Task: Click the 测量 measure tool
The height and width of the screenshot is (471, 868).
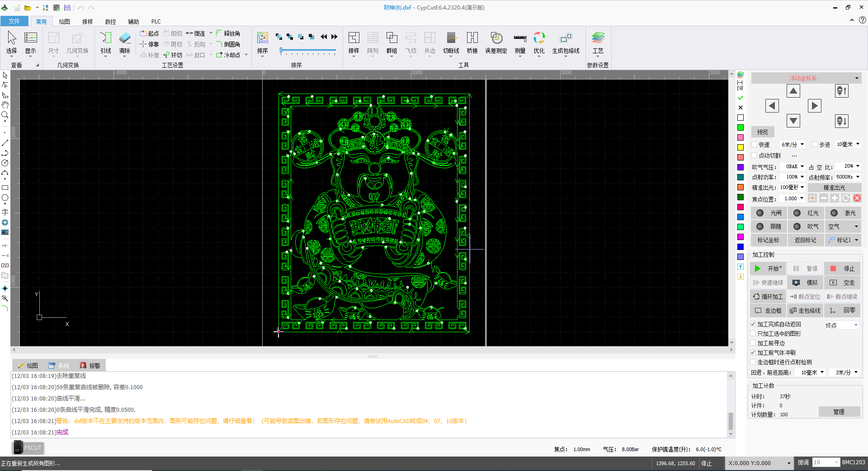Action: point(520,42)
